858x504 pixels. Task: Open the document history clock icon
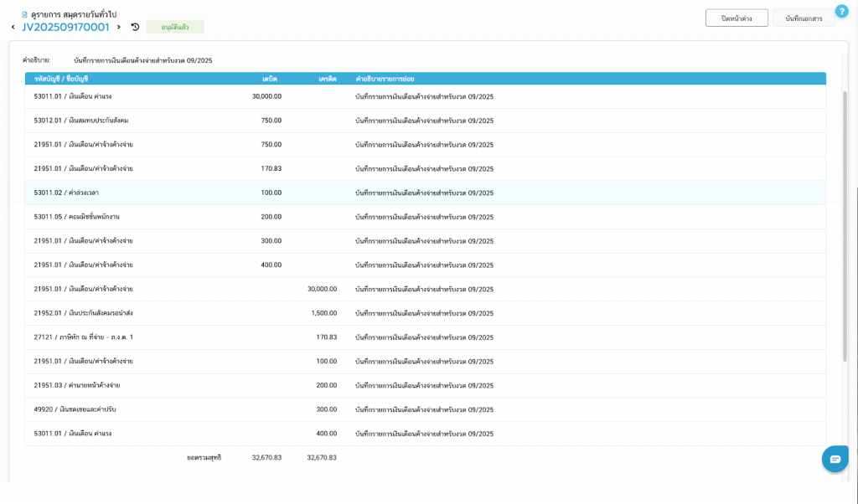135,28
